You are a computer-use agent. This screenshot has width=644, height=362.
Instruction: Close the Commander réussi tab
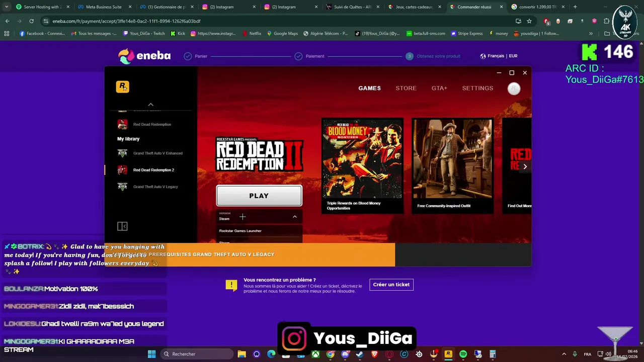pyautogui.click(x=501, y=7)
